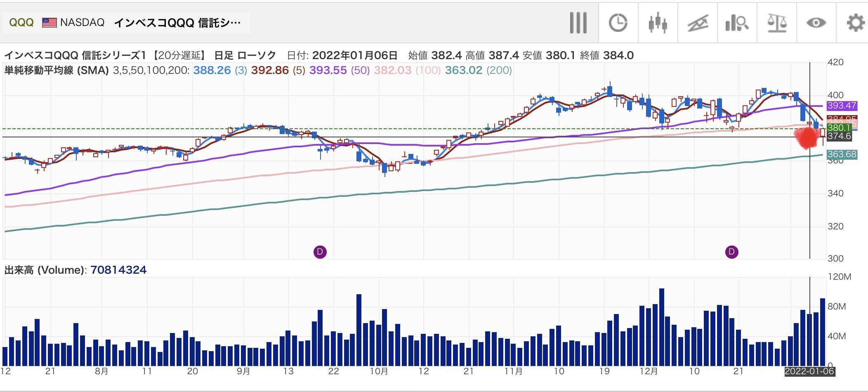
Task: Click the US flag icon beside NASDAQ
Action: coord(50,23)
